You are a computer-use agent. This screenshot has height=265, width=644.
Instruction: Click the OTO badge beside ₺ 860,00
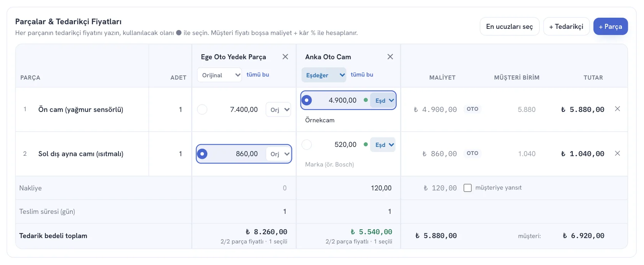[472, 153]
